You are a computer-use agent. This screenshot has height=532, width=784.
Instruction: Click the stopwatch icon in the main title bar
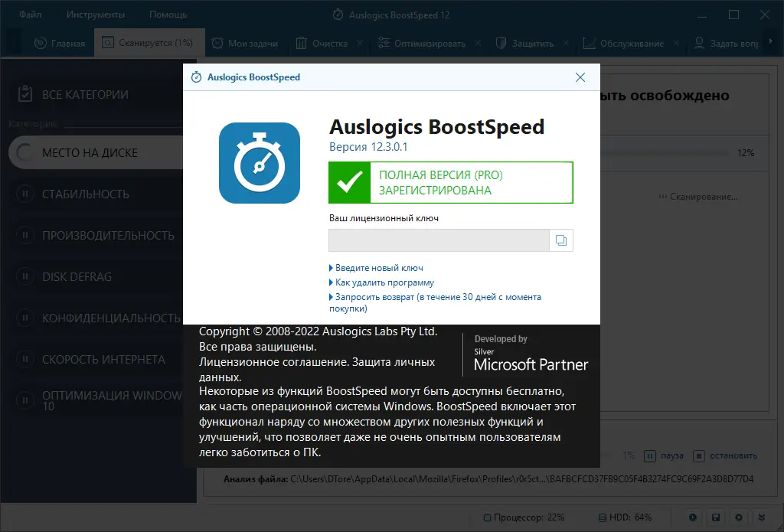pyautogui.click(x=338, y=15)
